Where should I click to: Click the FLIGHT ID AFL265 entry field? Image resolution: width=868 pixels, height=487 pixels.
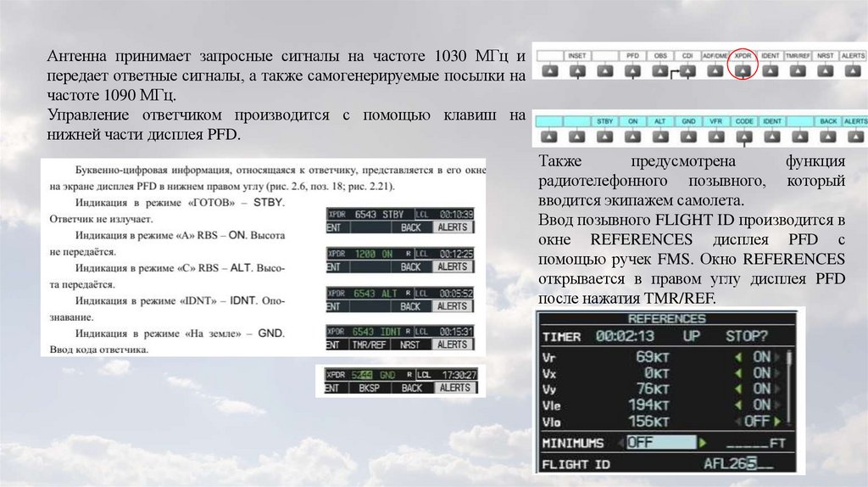coord(738,464)
